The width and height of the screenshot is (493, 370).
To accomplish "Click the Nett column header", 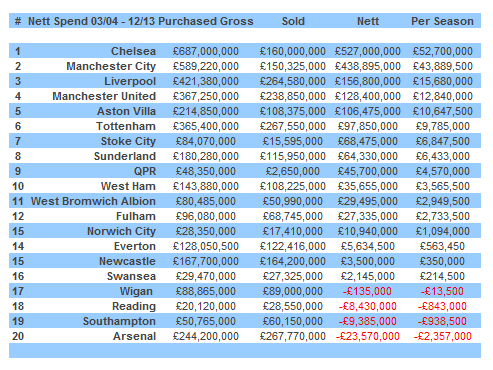I will (368, 21).
